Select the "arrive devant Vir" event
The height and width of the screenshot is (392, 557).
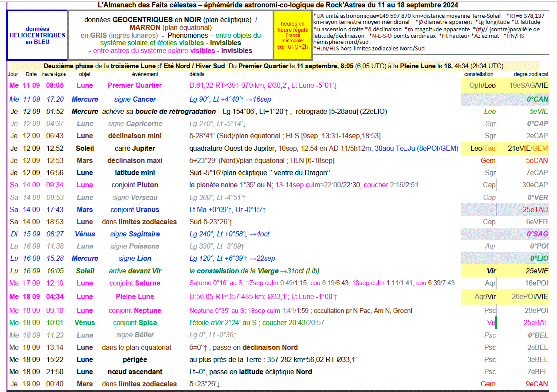(135, 271)
